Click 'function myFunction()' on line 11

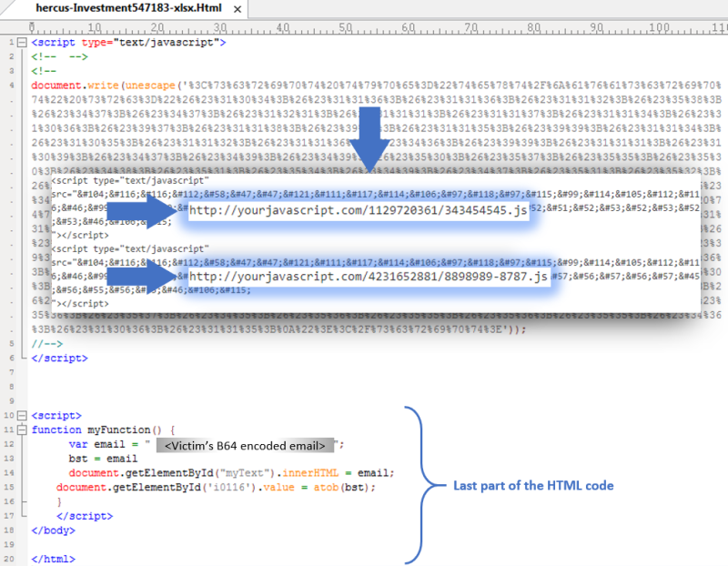[x=96, y=430]
